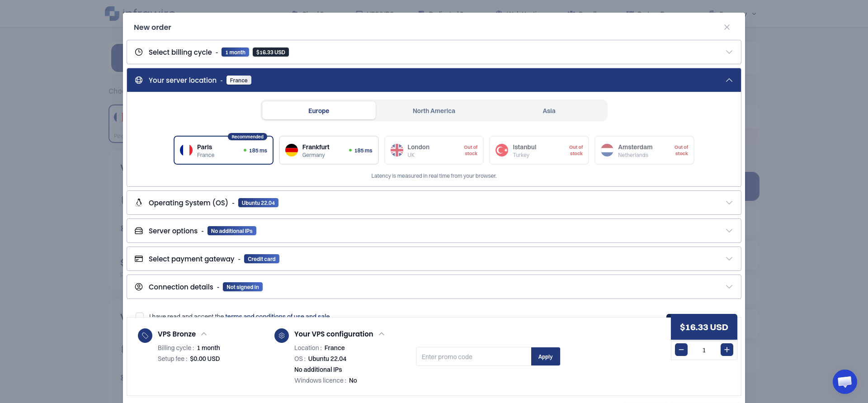Collapse Your VPS configuration summary
Image resolution: width=868 pixels, height=403 pixels.
coord(382,334)
